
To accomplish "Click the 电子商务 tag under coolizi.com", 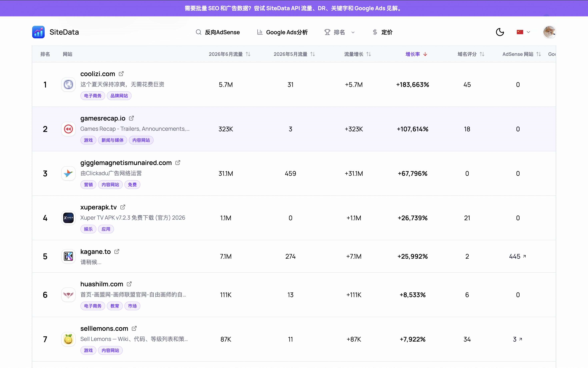I will pyautogui.click(x=93, y=96).
